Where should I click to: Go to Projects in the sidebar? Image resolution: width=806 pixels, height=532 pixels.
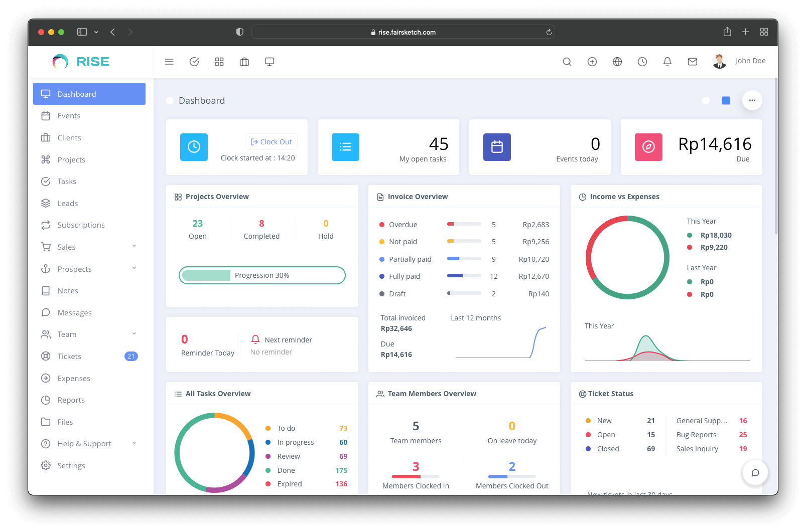pyautogui.click(x=71, y=160)
